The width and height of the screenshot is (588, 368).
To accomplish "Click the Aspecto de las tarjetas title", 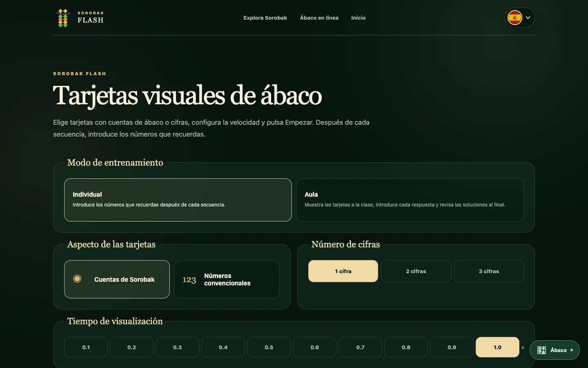I will coord(111,244).
